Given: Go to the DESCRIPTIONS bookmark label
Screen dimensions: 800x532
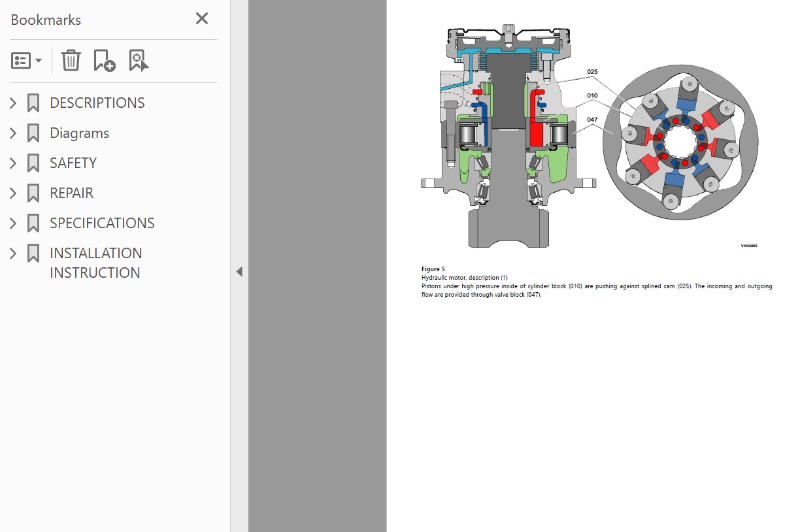Looking at the screenshot, I should pyautogui.click(x=97, y=103).
